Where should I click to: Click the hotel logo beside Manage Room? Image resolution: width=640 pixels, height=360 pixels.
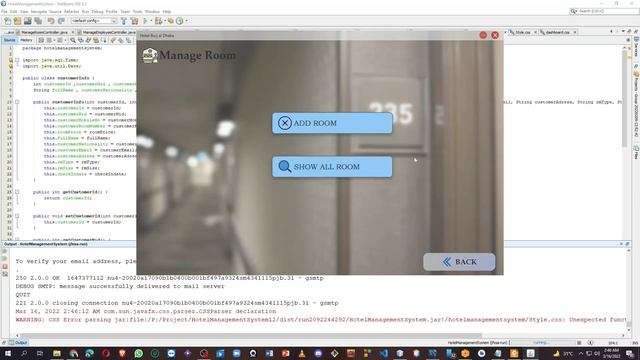click(150, 55)
